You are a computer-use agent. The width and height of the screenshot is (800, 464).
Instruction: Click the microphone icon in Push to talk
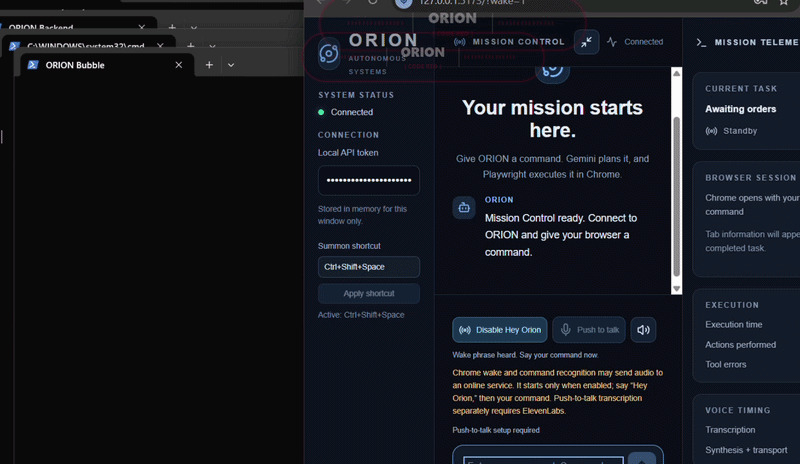click(565, 330)
